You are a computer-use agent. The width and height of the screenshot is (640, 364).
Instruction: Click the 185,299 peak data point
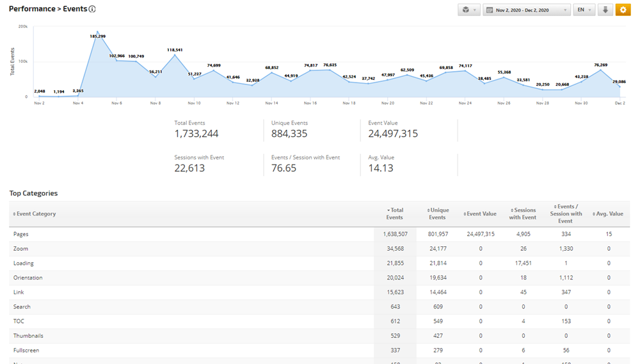coord(97,31)
